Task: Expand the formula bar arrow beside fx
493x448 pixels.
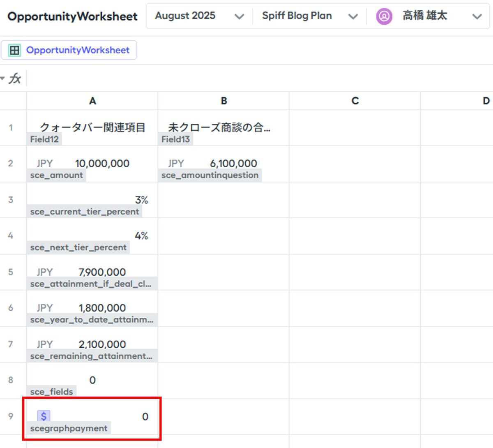Action: pyautogui.click(x=2, y=78)
